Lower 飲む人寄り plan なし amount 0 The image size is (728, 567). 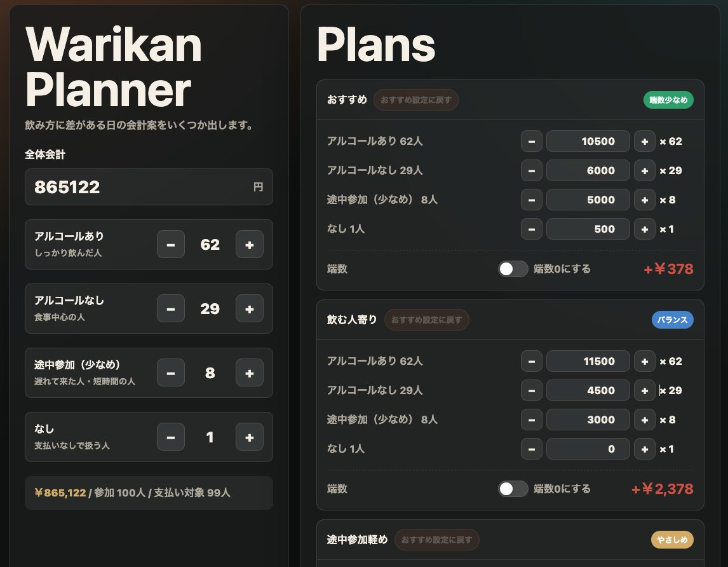(x=532, y=449)
